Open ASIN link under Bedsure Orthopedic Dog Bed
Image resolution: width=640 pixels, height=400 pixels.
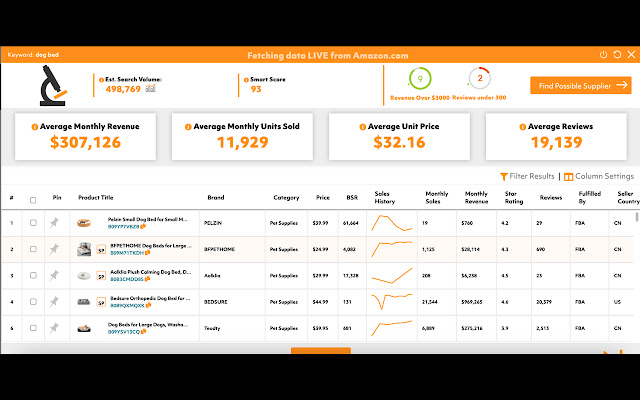pos(128,305)
